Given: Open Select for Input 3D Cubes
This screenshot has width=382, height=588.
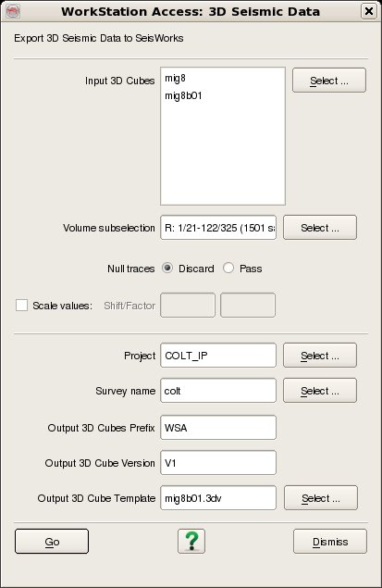Looking at the screenshot, I should (x=329, y=81).
